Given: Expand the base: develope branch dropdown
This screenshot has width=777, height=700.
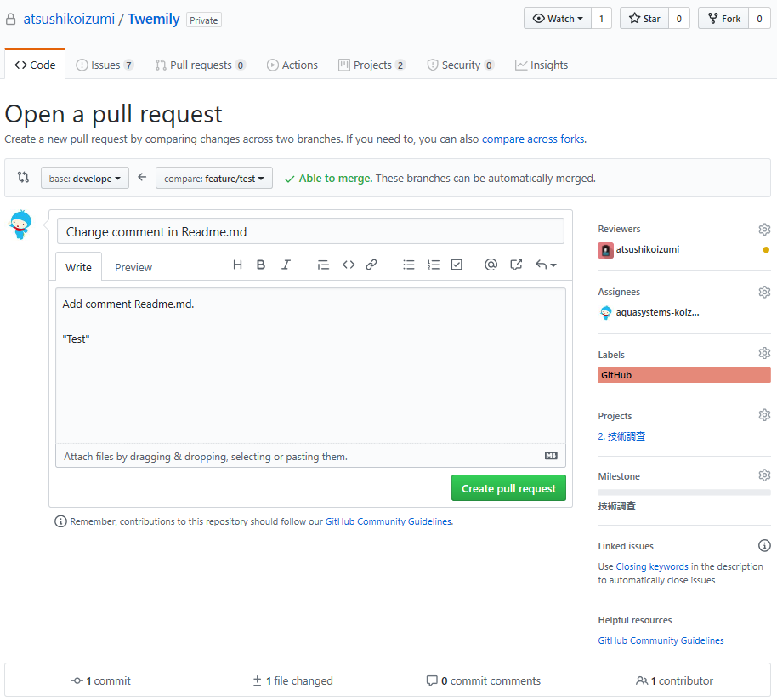Looking at the screenshot, I should click(x=85, y=179).
